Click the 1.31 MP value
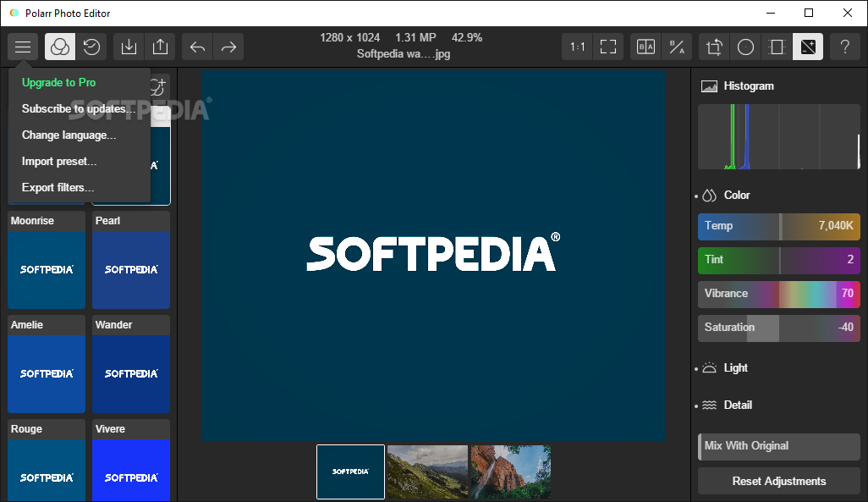The image size is (868, 502). [415, 38]
